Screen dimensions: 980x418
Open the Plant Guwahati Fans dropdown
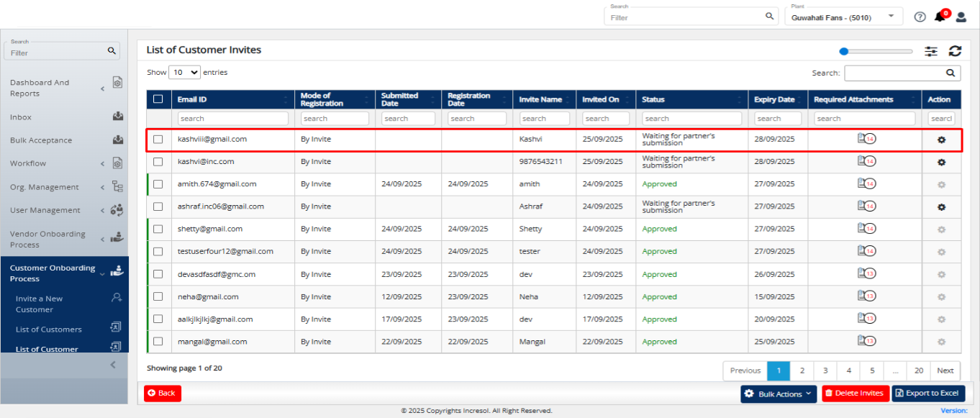point(843,17)
